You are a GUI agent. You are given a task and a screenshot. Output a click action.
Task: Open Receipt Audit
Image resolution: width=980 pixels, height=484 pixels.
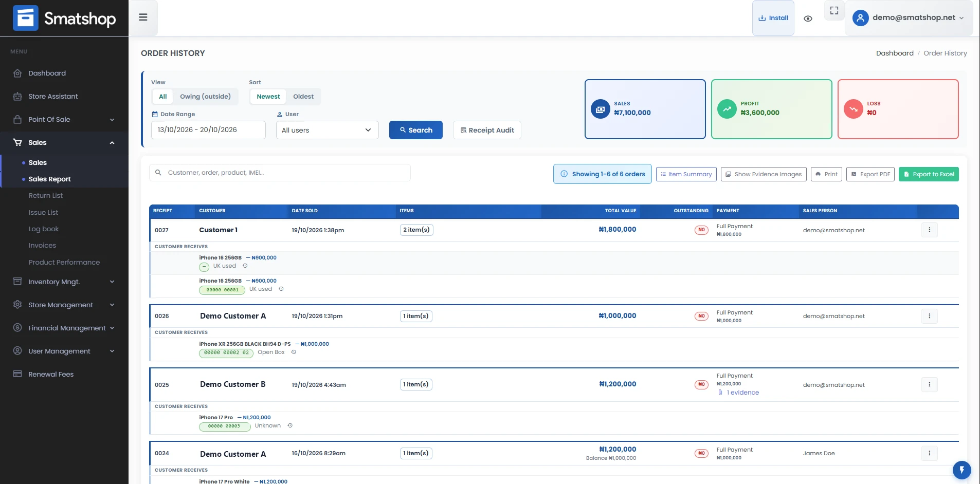(487, 130)
